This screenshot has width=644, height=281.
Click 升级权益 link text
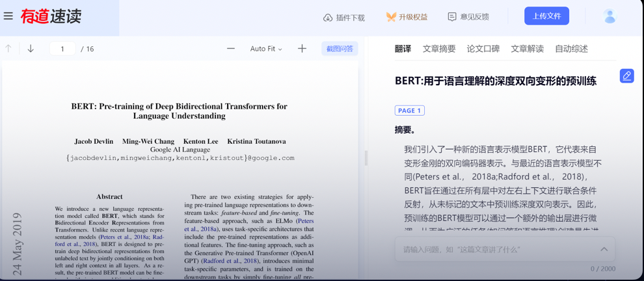pyautogui.click(x=413, y=17)
